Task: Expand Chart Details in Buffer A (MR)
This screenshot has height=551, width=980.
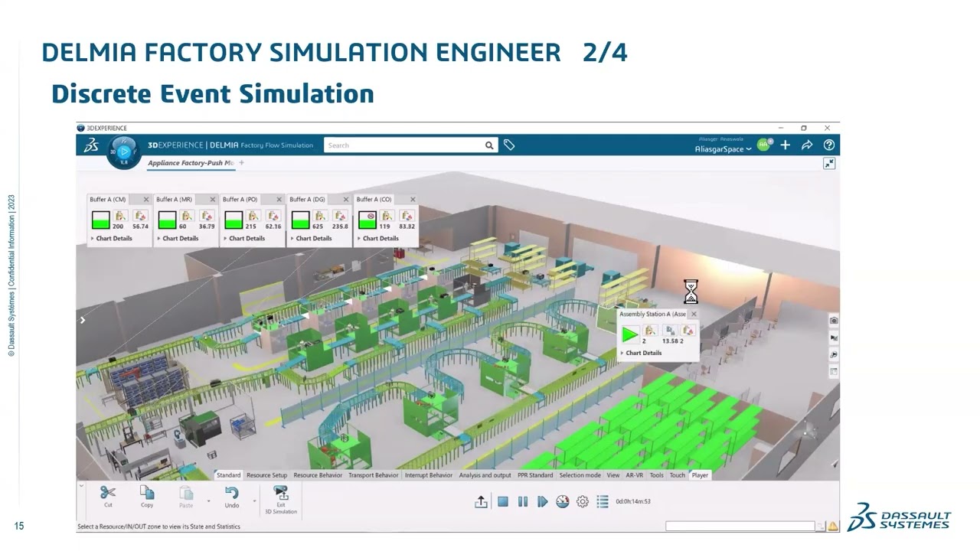Action: 178,239
